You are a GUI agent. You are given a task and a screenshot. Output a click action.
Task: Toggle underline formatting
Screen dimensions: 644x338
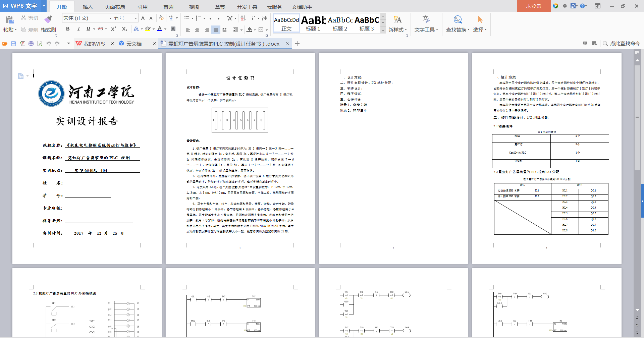pos(88,29)
